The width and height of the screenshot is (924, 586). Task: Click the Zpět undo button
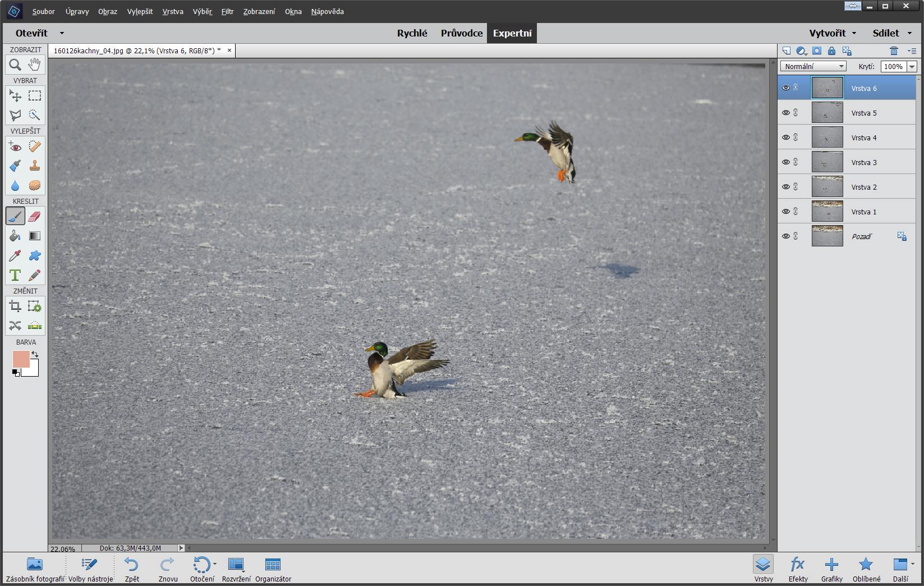coord(132,569)
